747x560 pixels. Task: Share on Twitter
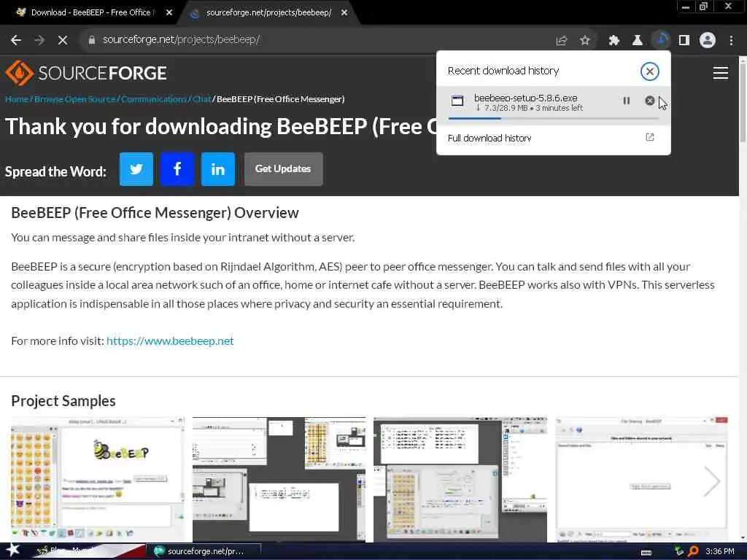[x=136, y=169]
